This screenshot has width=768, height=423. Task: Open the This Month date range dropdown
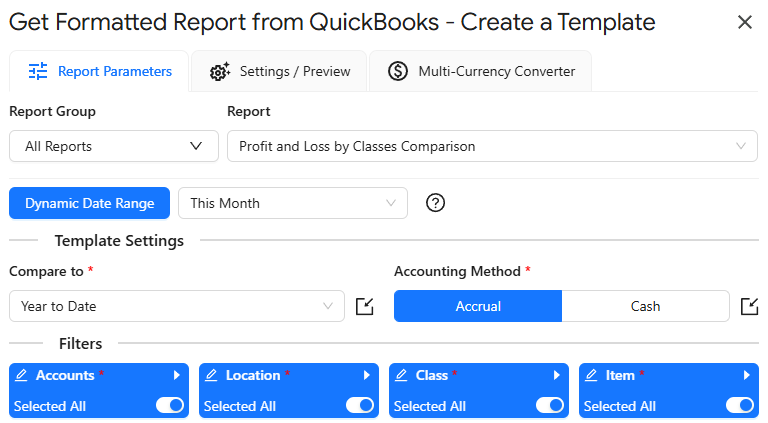(293, 203)
